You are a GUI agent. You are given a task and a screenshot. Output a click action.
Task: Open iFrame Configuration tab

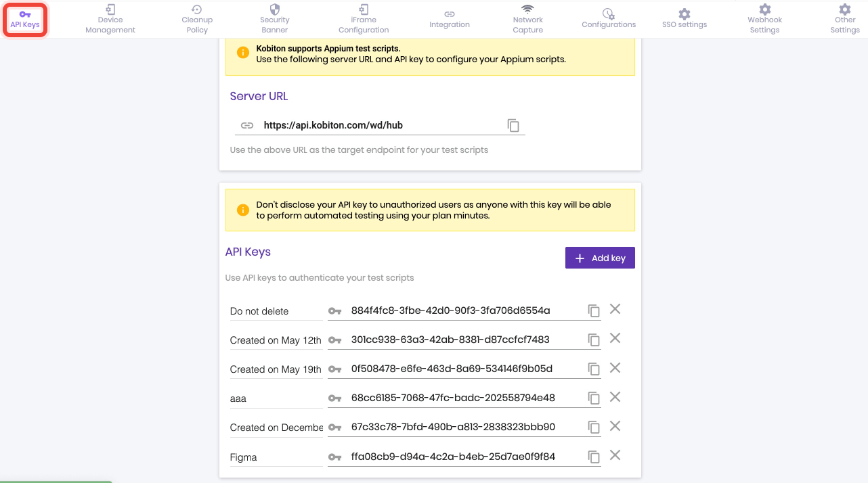click(x=364, y=20)
